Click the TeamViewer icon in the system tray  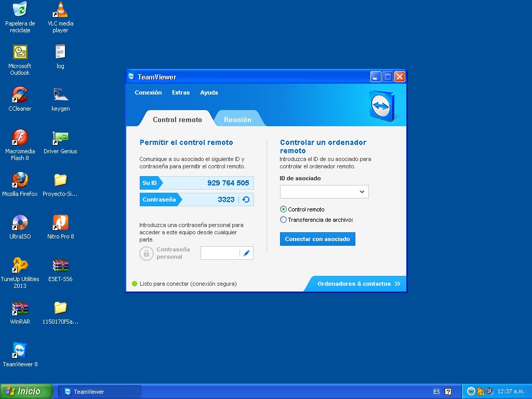coord(471,391)
